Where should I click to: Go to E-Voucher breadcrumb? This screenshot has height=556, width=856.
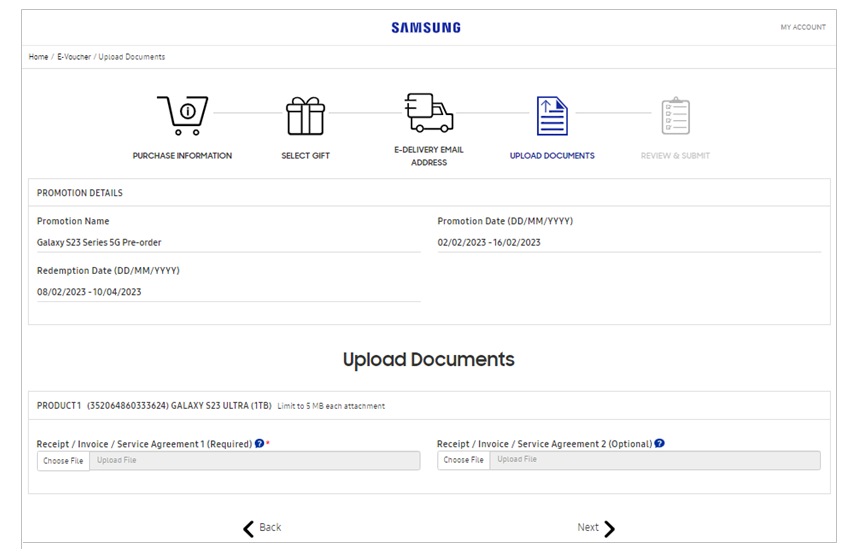[74, 57]
